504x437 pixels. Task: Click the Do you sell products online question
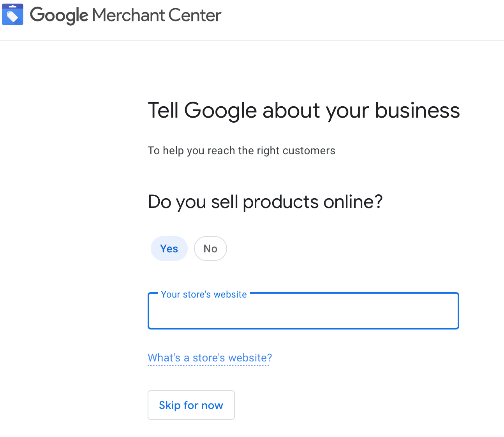point(265,202)
